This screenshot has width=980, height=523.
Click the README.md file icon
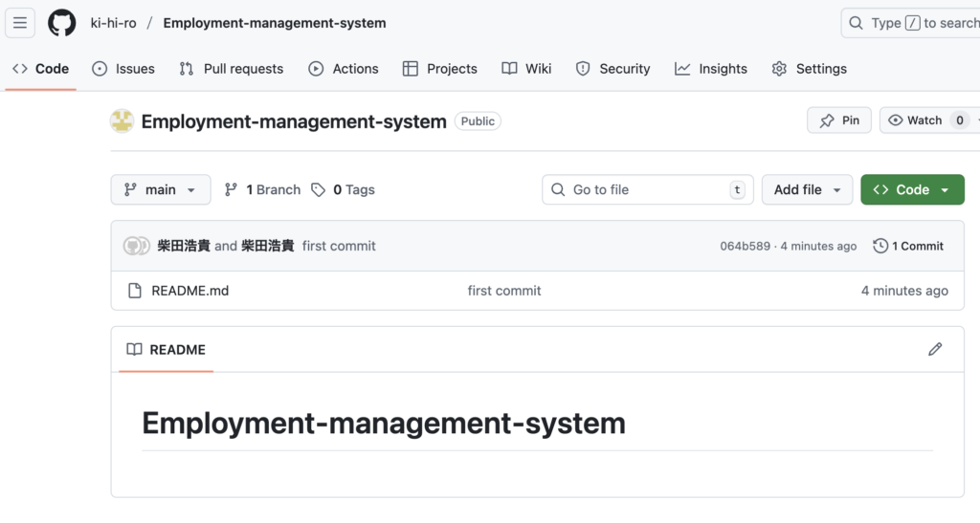(x=135, y=291)
